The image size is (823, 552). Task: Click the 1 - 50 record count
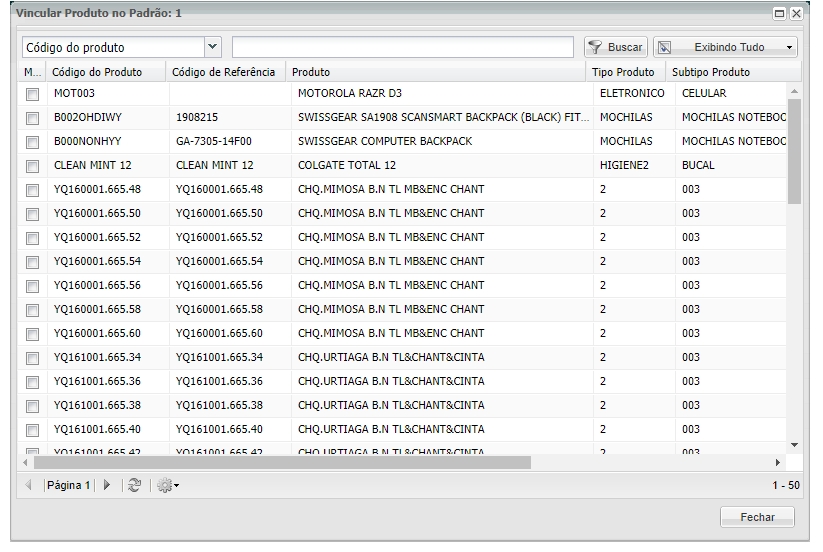coord(786,485)
